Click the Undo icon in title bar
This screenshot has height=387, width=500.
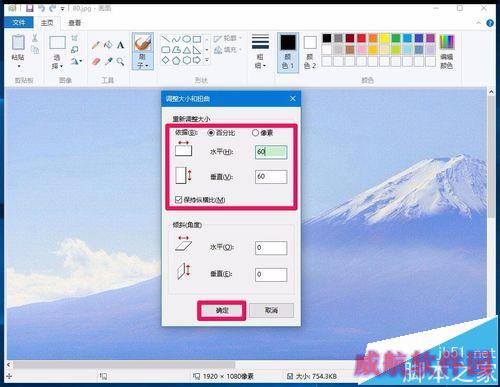(x=41, y=8)
